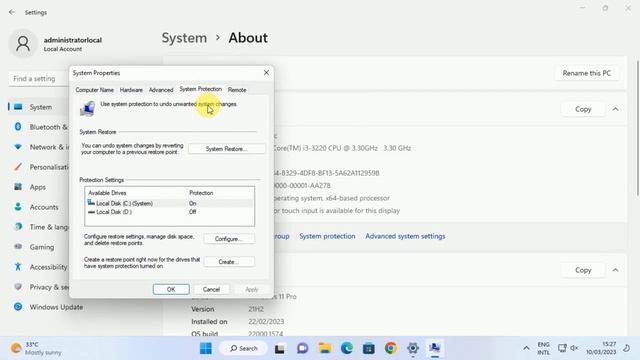Open Microsoft Store from the taskbar
Screen dimensions: 640x360
click(369, 348)
